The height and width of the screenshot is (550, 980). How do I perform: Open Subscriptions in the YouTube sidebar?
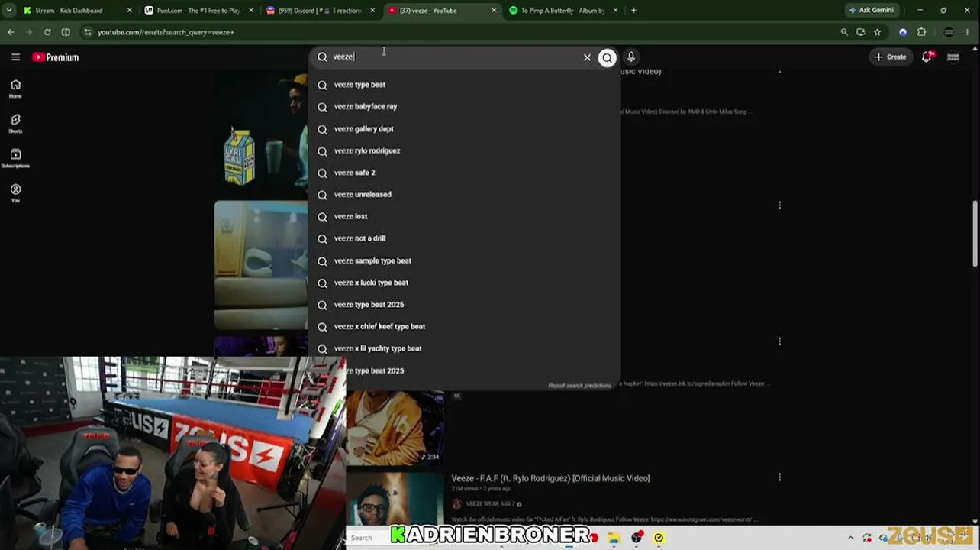[x=15, y=158]
